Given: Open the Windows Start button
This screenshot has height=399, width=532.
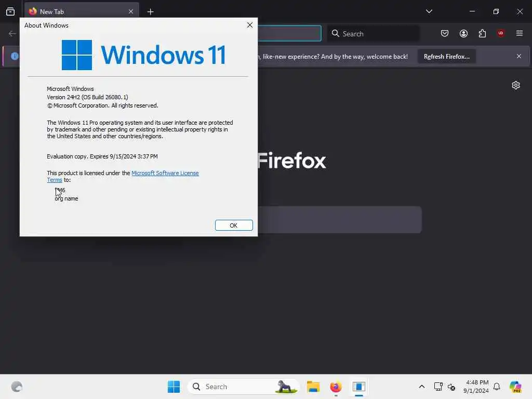Looking at the screenshot, I should click(x=174, y=387).
